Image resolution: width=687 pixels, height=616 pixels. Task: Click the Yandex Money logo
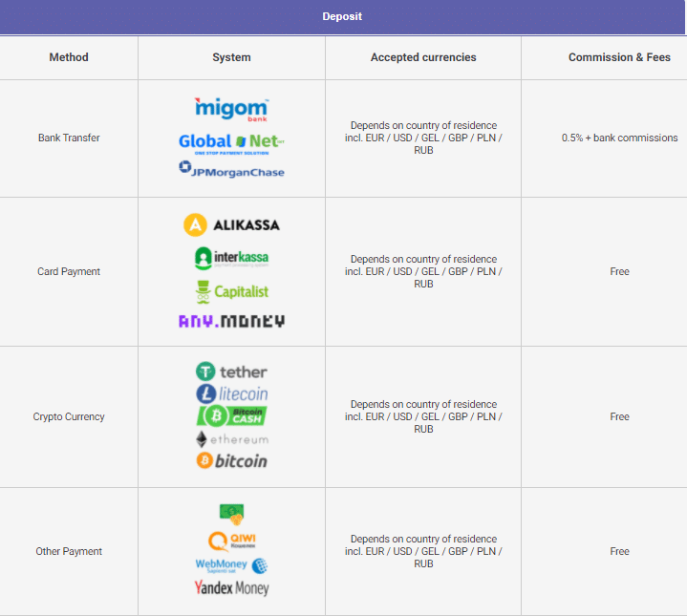[x=231, y=587]
